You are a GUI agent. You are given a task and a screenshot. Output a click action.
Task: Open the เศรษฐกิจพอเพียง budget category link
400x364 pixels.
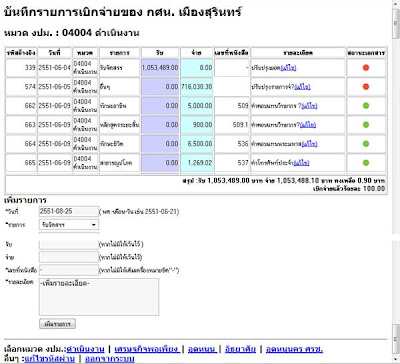tap(147, 349)
